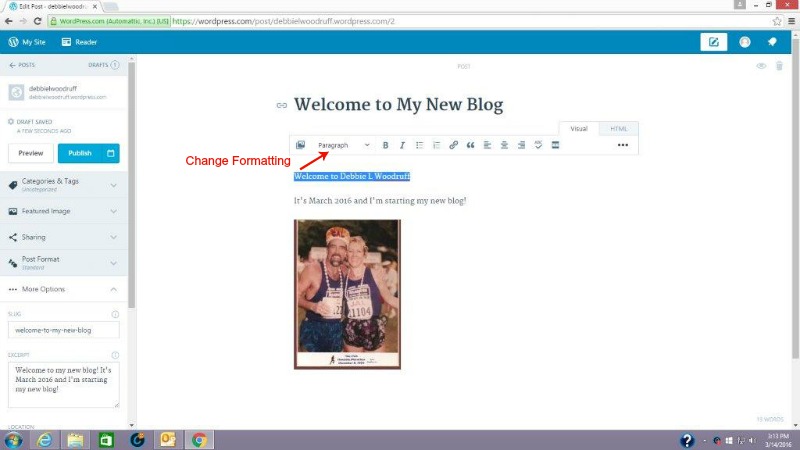Screen dimensions: 800x450
Task: Insert a Read More tag
Action: [555, 145]
